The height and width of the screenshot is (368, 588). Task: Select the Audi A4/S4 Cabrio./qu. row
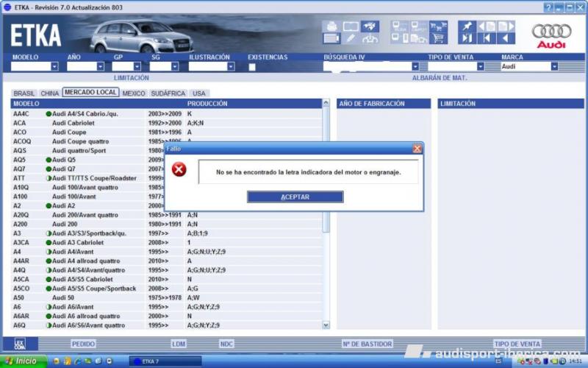(x=167, y=114)
